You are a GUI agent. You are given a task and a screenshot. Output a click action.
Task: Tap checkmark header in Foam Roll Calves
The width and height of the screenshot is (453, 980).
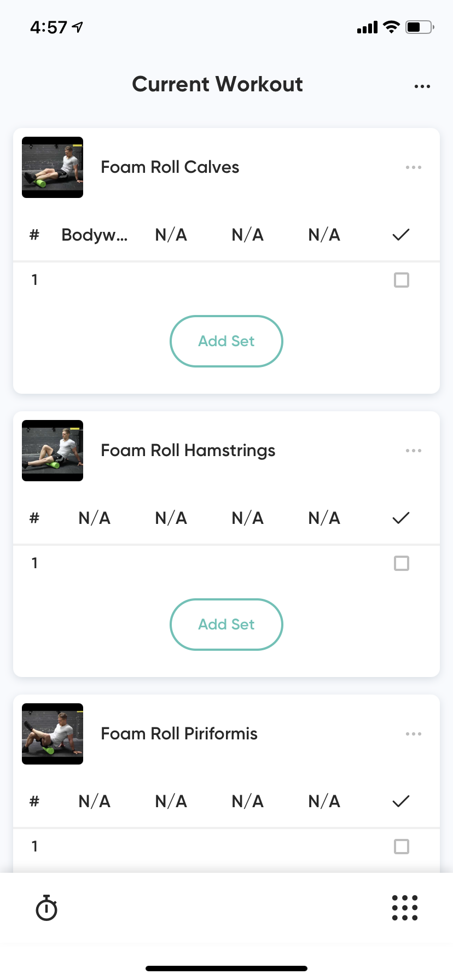click(401, 235)
